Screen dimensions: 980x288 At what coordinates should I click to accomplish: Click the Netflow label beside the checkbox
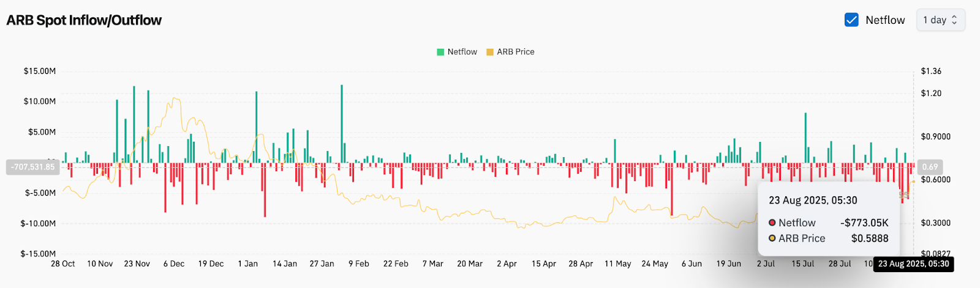[885, 20]
